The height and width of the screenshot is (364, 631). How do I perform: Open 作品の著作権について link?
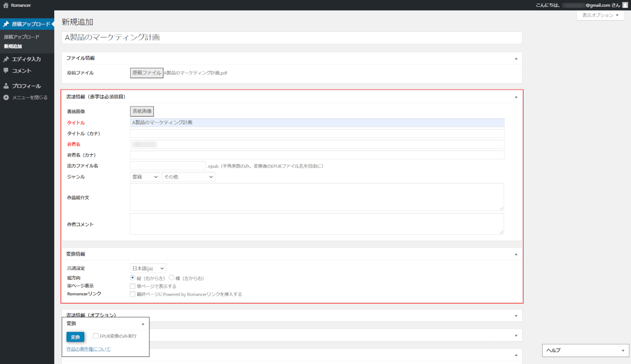coord(88,349)
